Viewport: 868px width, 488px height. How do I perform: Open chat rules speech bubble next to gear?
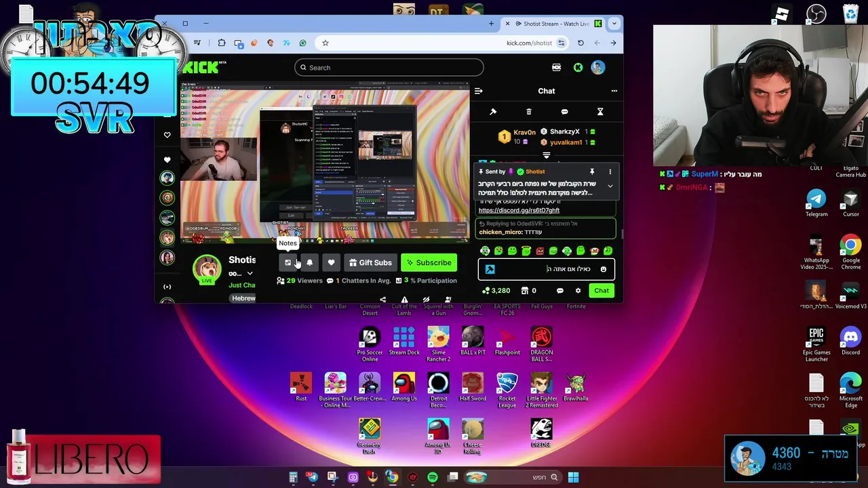(559, 291)
